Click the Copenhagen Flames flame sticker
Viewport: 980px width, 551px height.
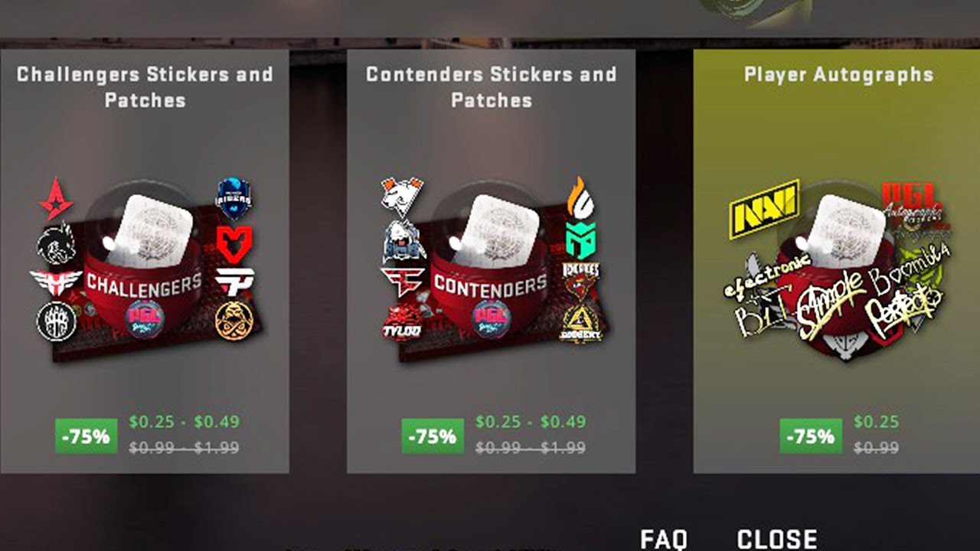click(581, 197)
